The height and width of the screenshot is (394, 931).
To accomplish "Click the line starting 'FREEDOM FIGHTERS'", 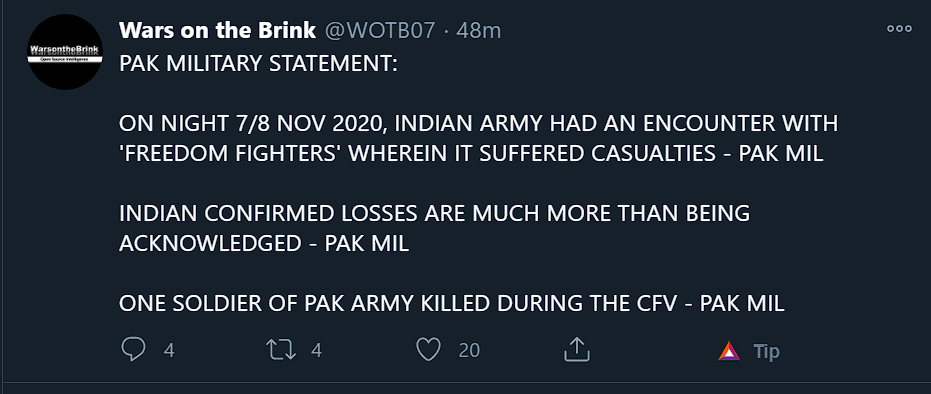I will 471,153.
